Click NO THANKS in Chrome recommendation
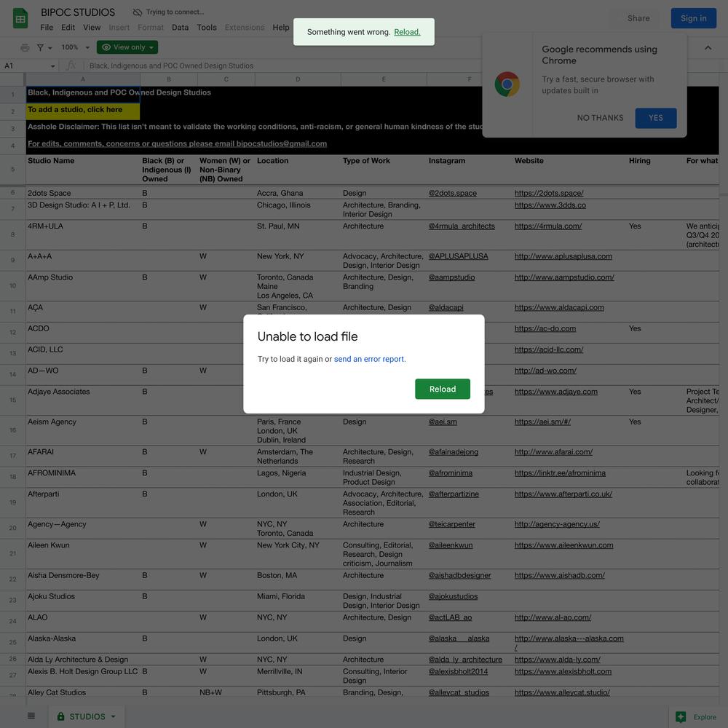This screenshot has height=728, width=728. [600, 118]
